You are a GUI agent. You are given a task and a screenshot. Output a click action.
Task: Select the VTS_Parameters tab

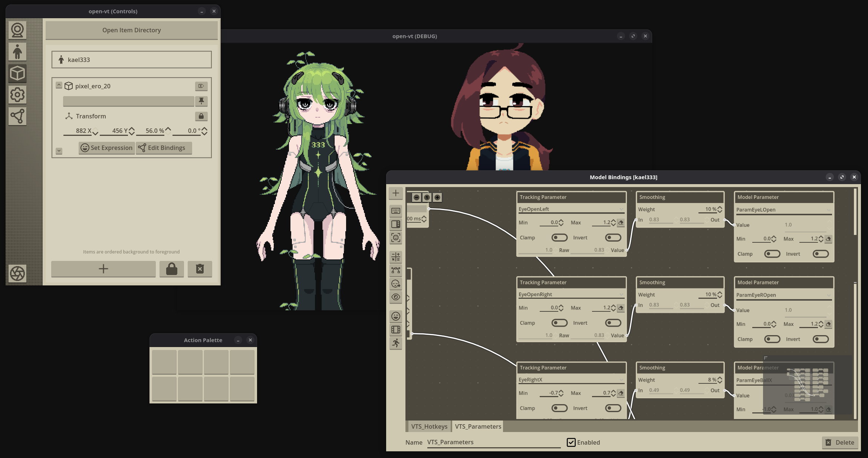[x=478, y=426]
